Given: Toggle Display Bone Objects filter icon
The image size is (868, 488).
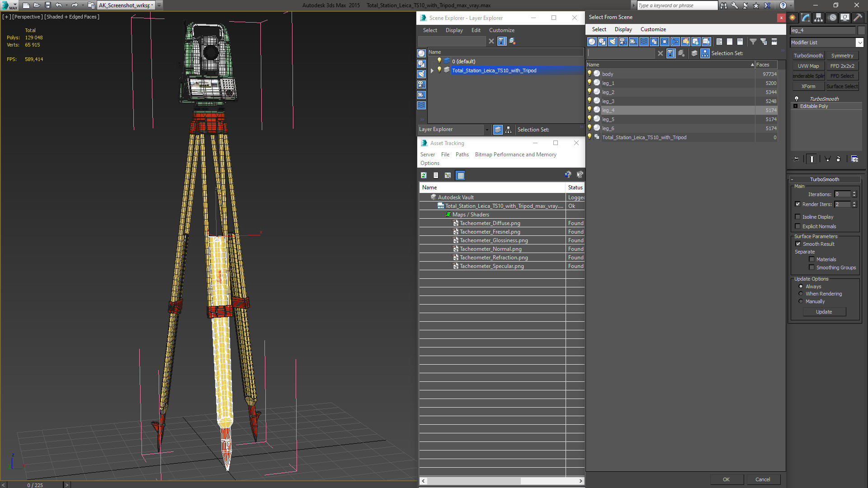Looking at the screenshot, I should (675, 42).
